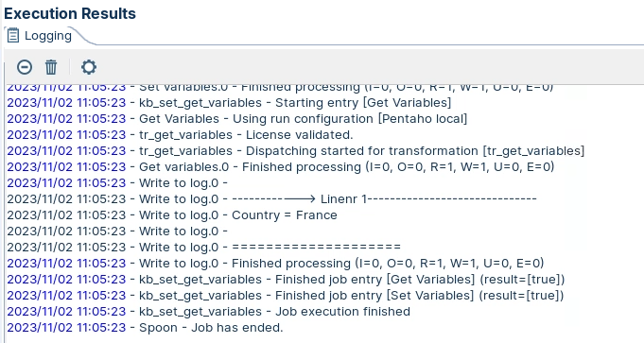Clear the log with the trash icon
Image resolution: width=644 pixels, height=343 pixels.
point(51,67)
